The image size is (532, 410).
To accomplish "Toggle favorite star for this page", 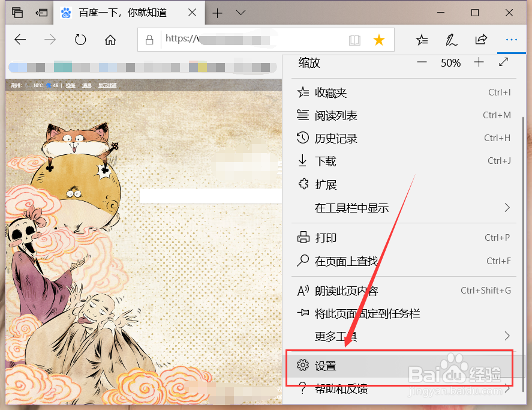I will [x=379, y=40].
